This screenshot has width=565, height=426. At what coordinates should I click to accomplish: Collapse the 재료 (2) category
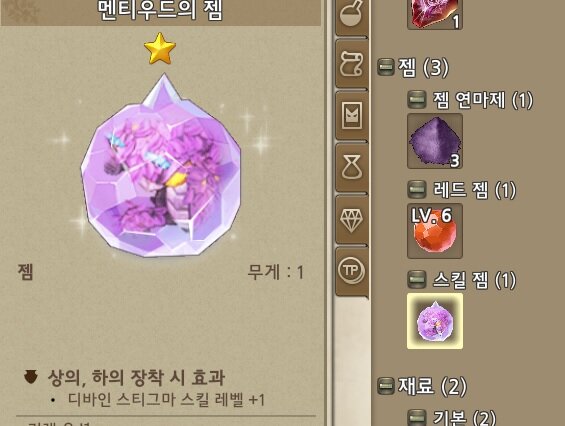point(386,386)
